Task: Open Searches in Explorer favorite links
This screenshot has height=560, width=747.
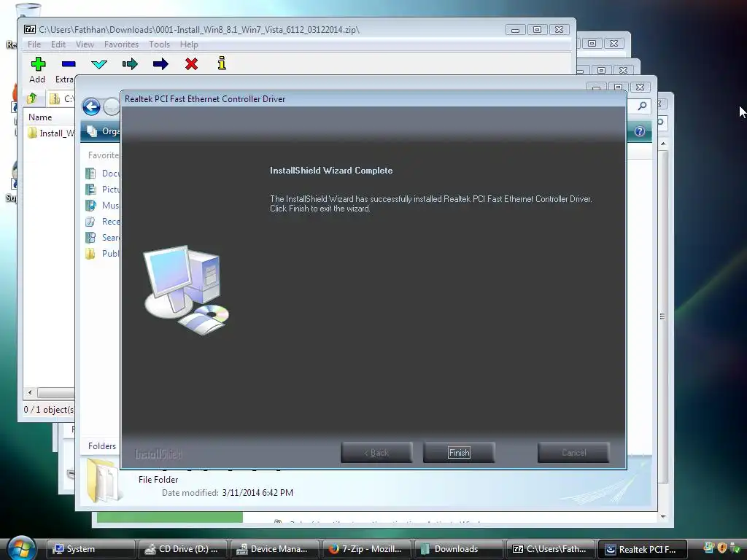Action: tap(103, 237)
